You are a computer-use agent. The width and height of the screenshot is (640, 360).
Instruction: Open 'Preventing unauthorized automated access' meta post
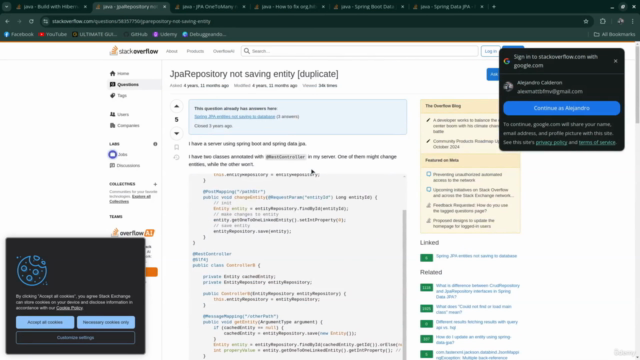point(467,177)
